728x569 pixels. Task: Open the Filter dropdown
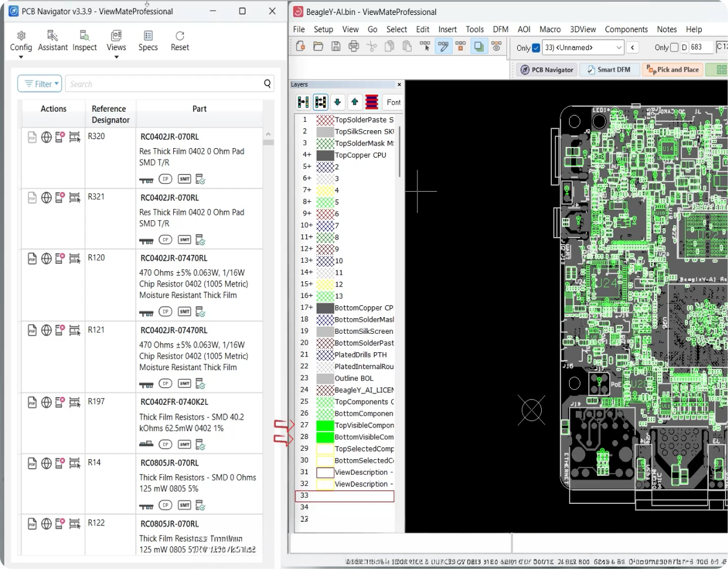[x=39, y=84]
